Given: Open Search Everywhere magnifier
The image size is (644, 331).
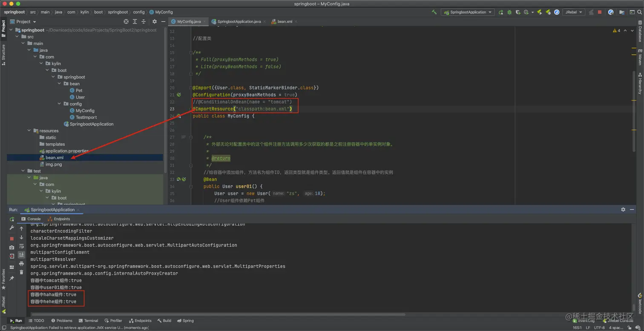Looking at the screenshot, I should 639,12.
